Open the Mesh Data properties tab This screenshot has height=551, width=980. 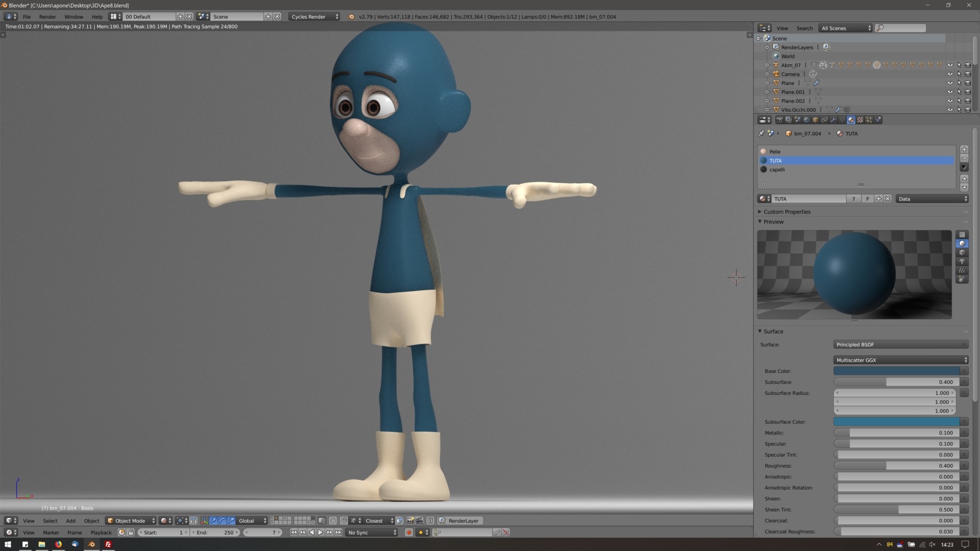(x=842, y=120)
